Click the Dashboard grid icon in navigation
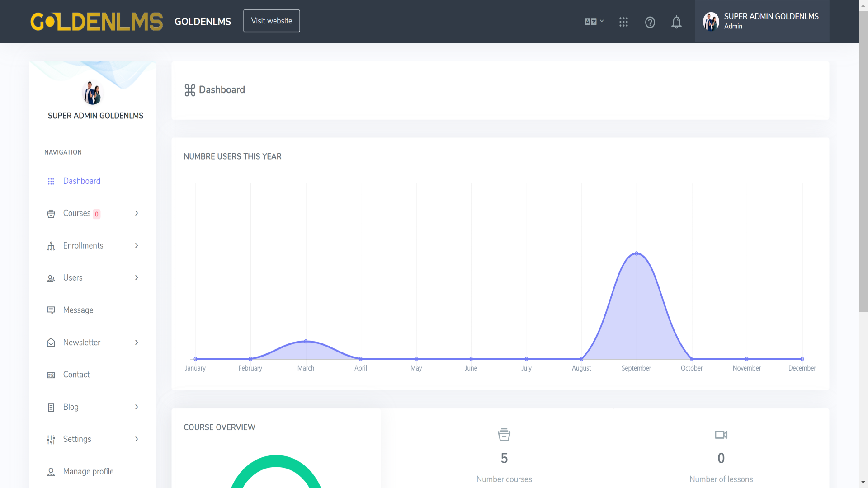This screenshot has height=488, width=868. point(51,181)
